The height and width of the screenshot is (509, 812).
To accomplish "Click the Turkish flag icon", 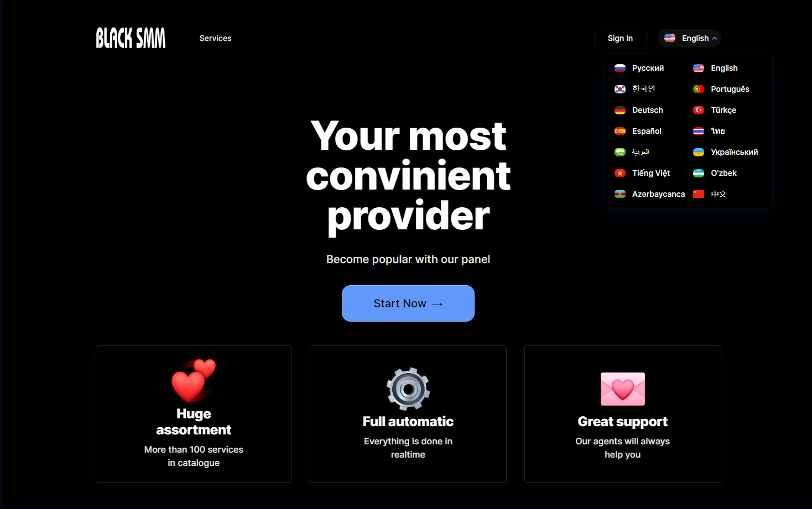I will click(699, 110).
